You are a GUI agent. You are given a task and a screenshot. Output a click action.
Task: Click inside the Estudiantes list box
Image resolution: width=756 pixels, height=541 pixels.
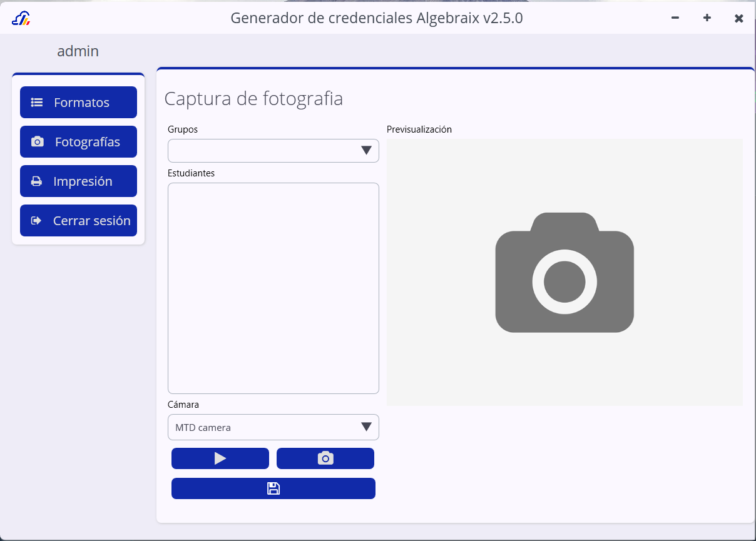tap(273, 288)
